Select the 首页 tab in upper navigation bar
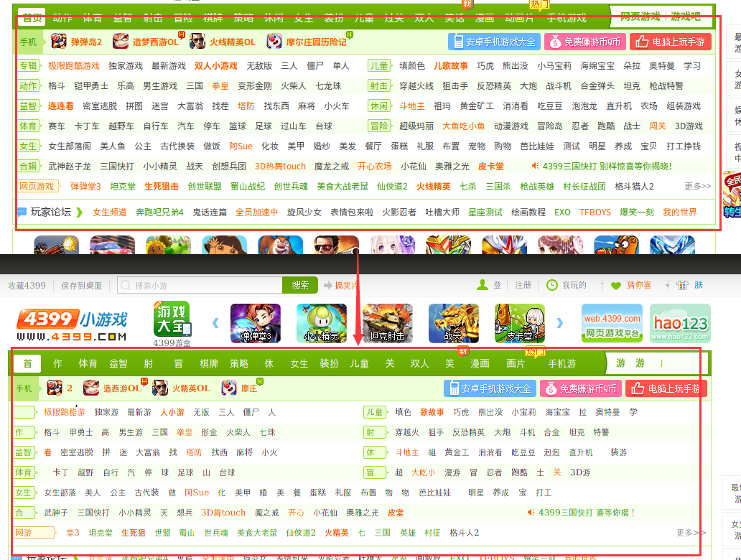741x560 pixels. coord(32,18)
